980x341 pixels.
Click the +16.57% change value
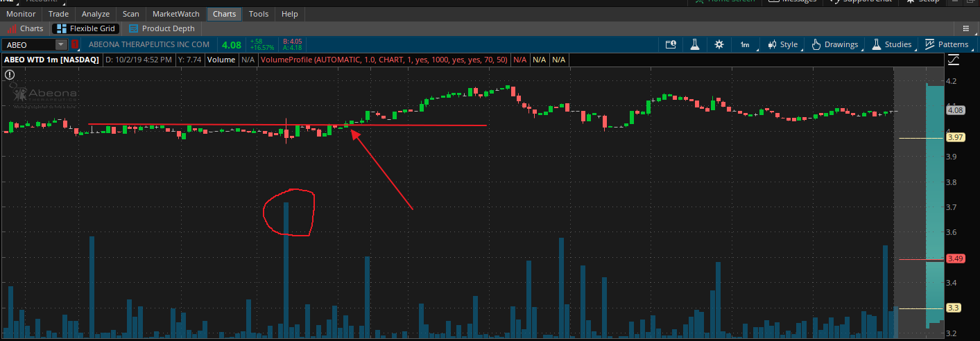pyautogui.click(x=262, y=48)
